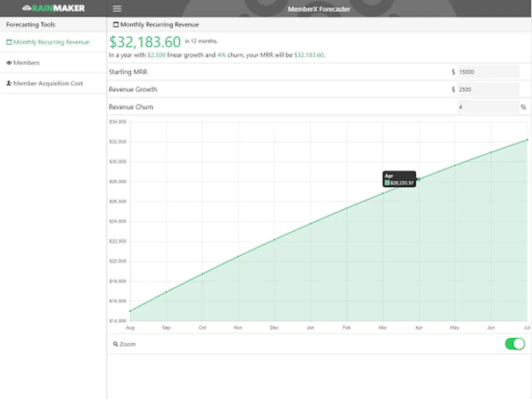Click the Revenue Churn percentage field
The width and height of the screenshot is (532, 399).
[488, 107]
